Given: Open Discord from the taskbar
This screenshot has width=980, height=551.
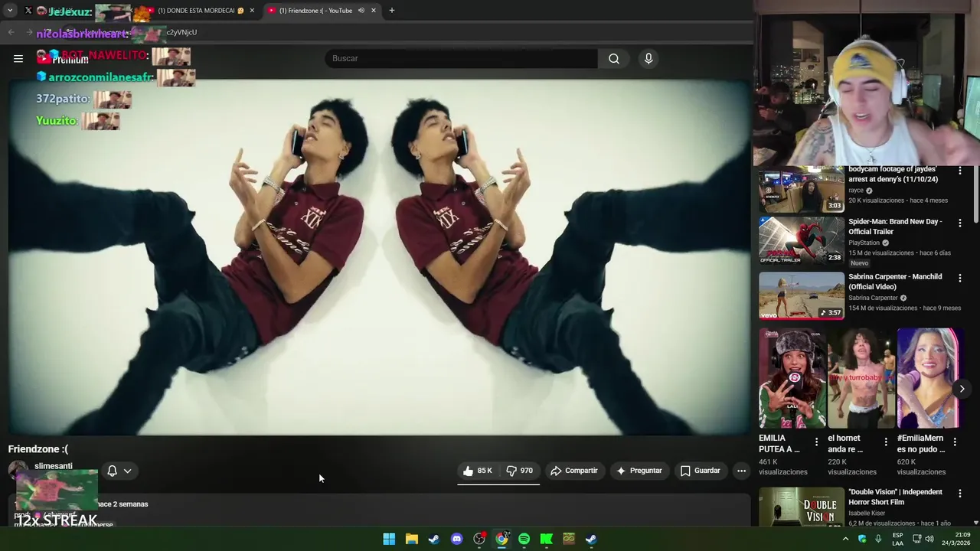Looking at the screenshot, I should [x=457, y=539].
